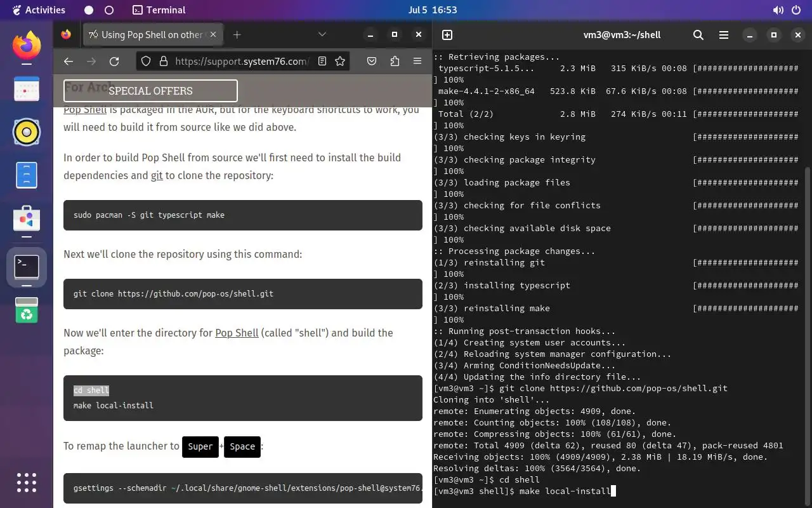The height and width of the screenshot is (508, 812).
Task: Click the underlined 'git' link
Action: [157, 175]
